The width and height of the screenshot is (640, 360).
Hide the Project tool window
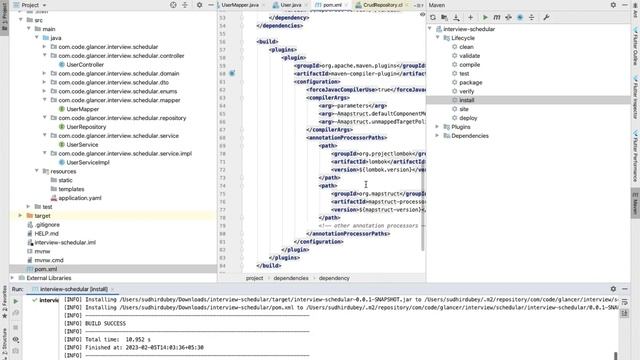[x=211, y=5]
